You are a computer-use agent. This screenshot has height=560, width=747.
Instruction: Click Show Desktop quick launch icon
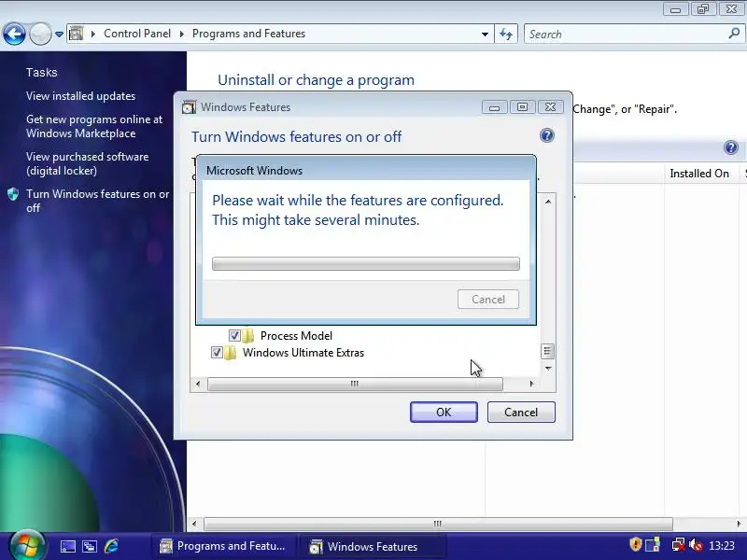pos(67,546)
